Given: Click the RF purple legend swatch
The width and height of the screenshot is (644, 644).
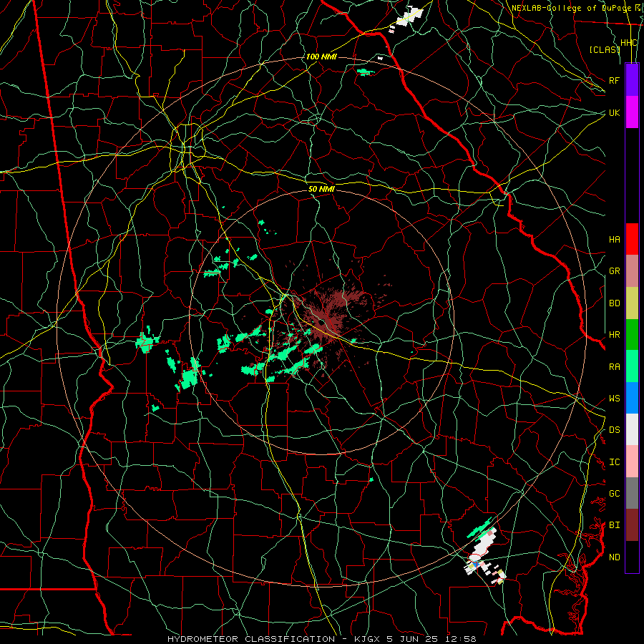Looking at the screenshot, I should click(x=632, y=80).
